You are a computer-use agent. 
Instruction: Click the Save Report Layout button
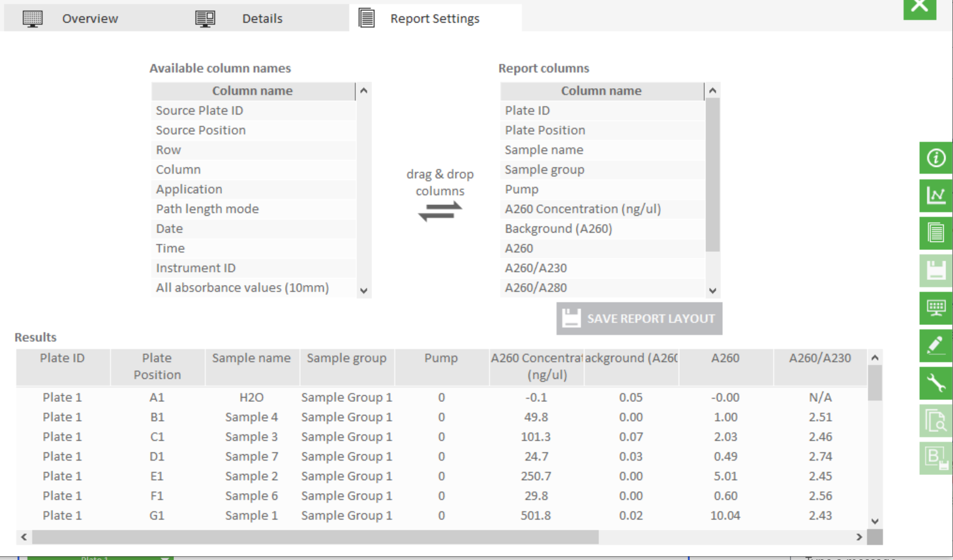click(x=639, y=319)
